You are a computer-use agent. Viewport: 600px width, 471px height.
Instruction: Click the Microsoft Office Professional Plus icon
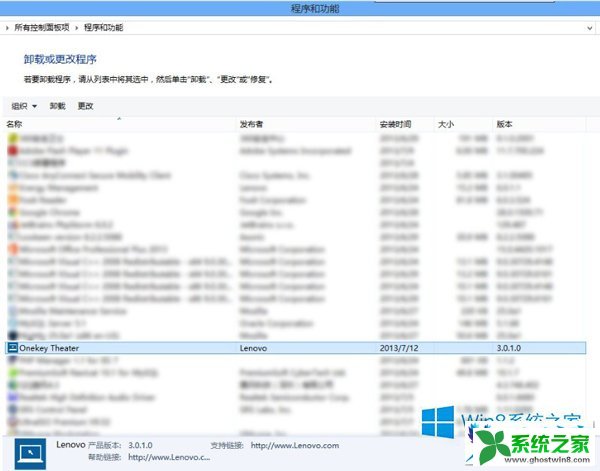(12, 247)
